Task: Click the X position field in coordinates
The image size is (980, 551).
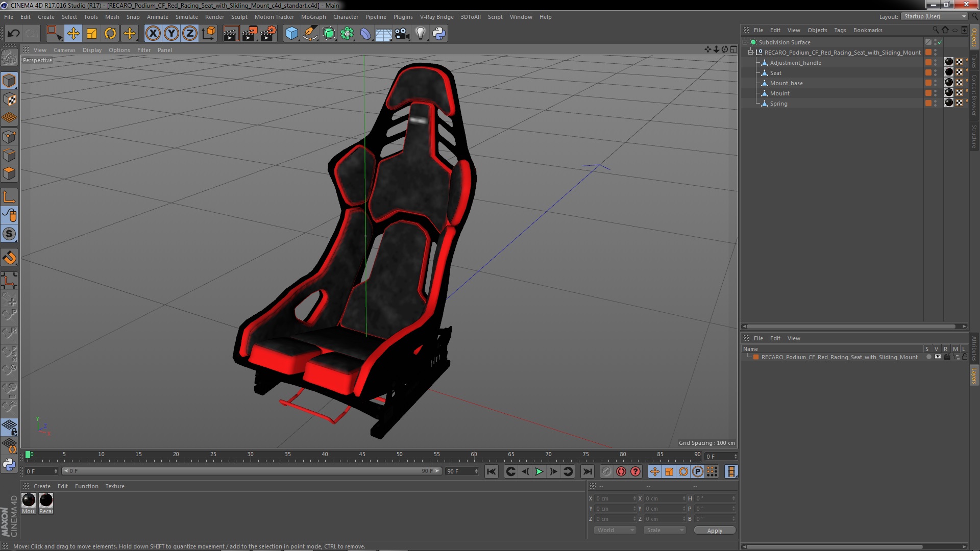Action: click(x=615, y=498)
